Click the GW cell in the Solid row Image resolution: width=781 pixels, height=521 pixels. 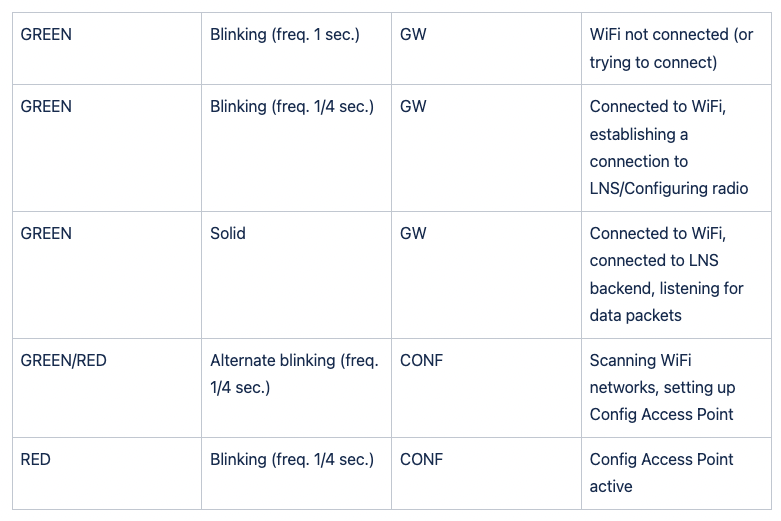click(x=486, y=275)
